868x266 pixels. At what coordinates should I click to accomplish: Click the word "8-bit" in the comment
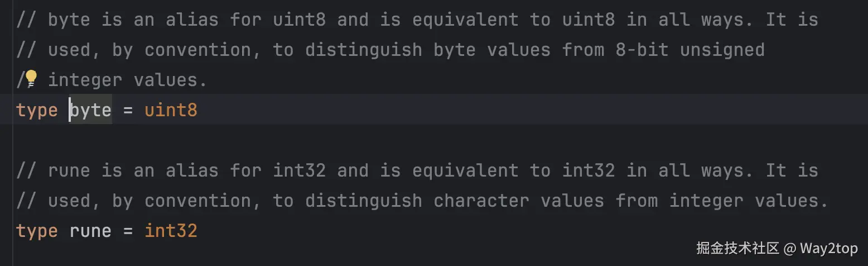[642, 50]
